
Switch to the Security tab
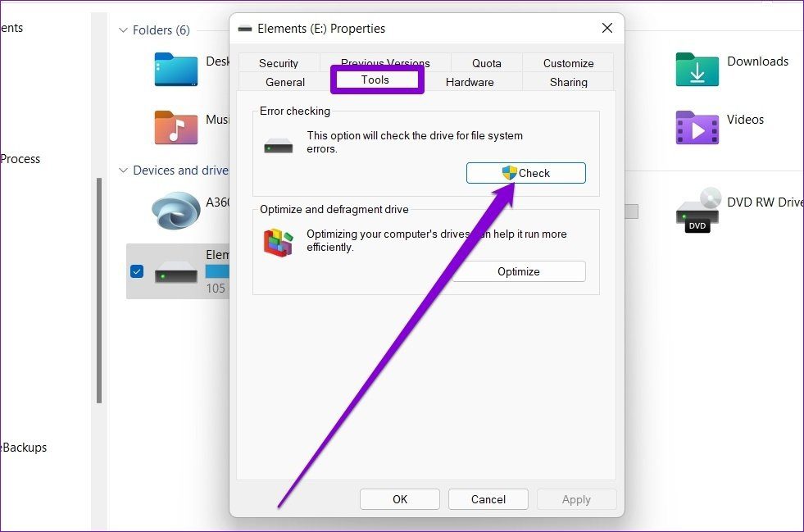click(279, 63)
